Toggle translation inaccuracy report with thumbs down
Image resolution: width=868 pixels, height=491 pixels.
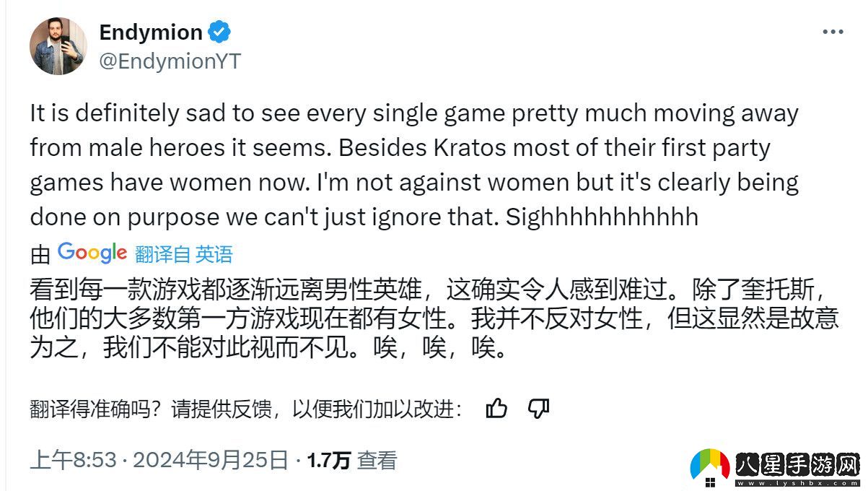[x=540, y=409]
